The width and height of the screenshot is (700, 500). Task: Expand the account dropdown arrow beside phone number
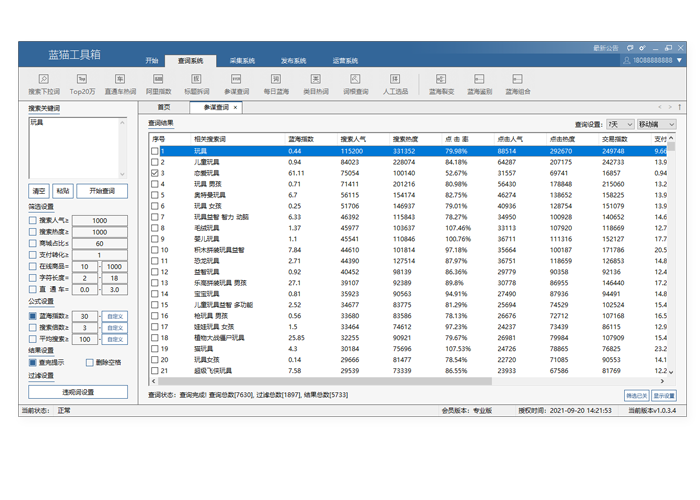pyautogui.click(x=679, y=60)
